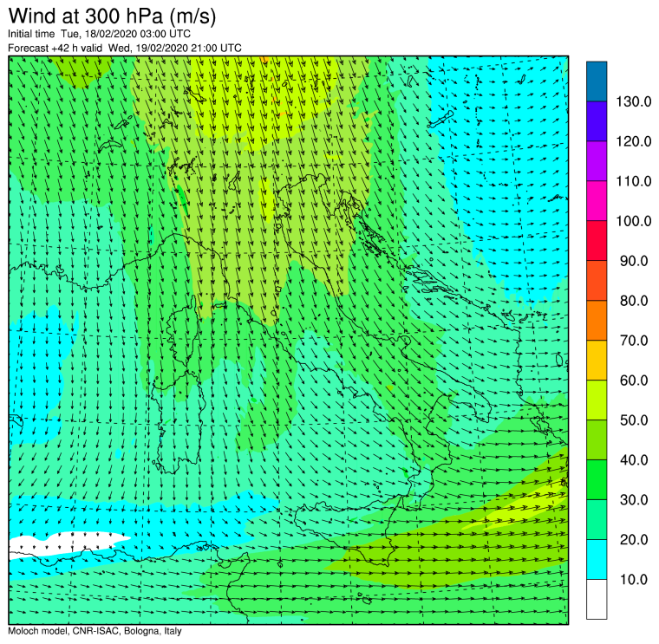Pick the indigo 120-130 legend swatch
The width and height of the screenshot is (659, 644).
597,121
